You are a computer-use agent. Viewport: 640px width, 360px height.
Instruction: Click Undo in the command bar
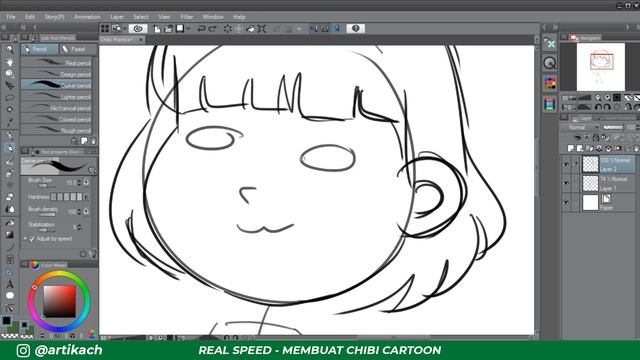[x=201, y=29]
